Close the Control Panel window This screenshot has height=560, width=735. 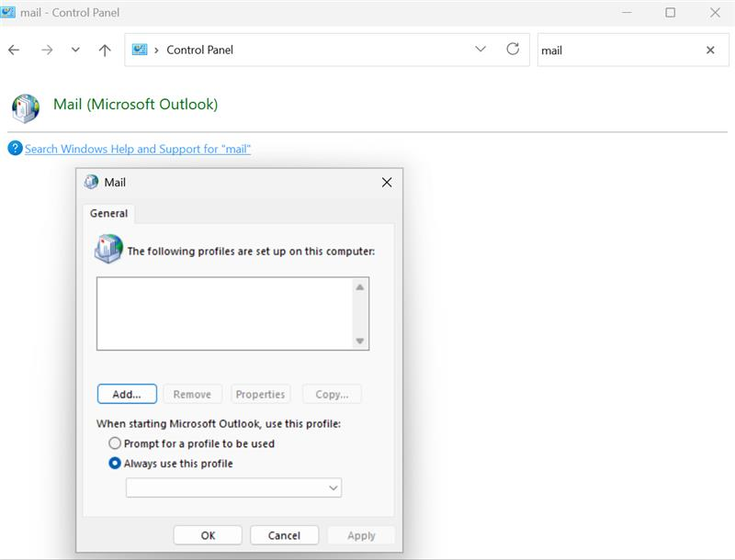(715, 12)
